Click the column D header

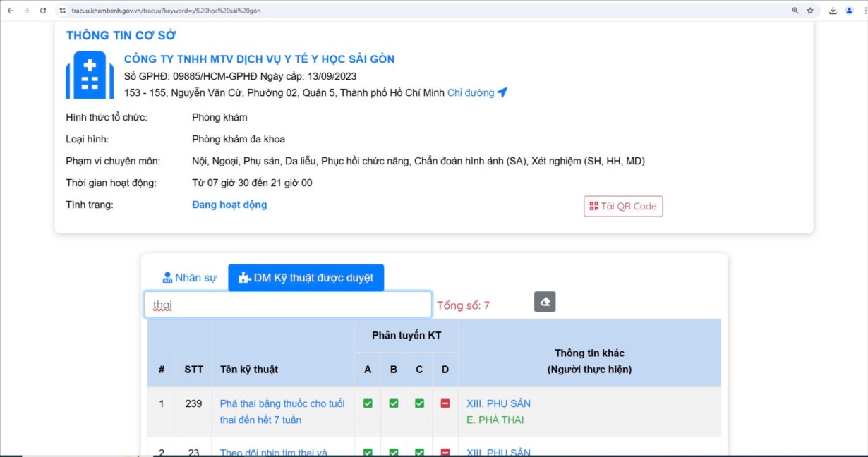[445, 370]
